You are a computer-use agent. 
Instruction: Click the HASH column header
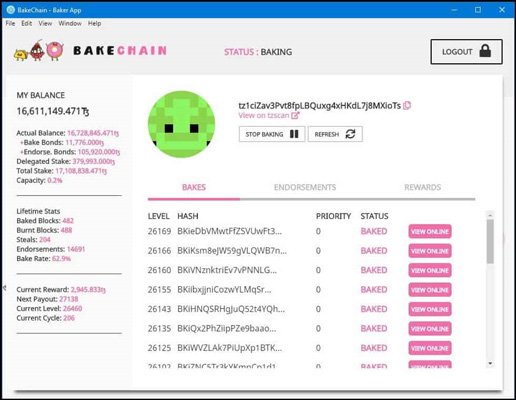188,216
